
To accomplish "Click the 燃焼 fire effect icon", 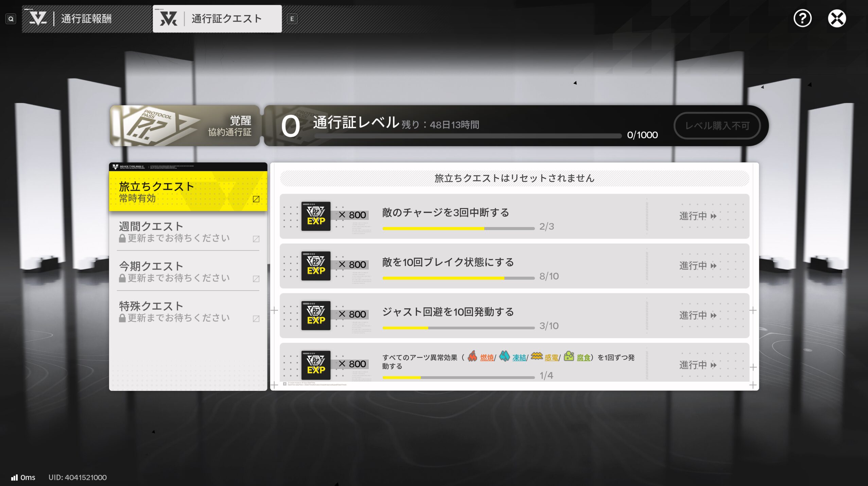I will point(472,356).
